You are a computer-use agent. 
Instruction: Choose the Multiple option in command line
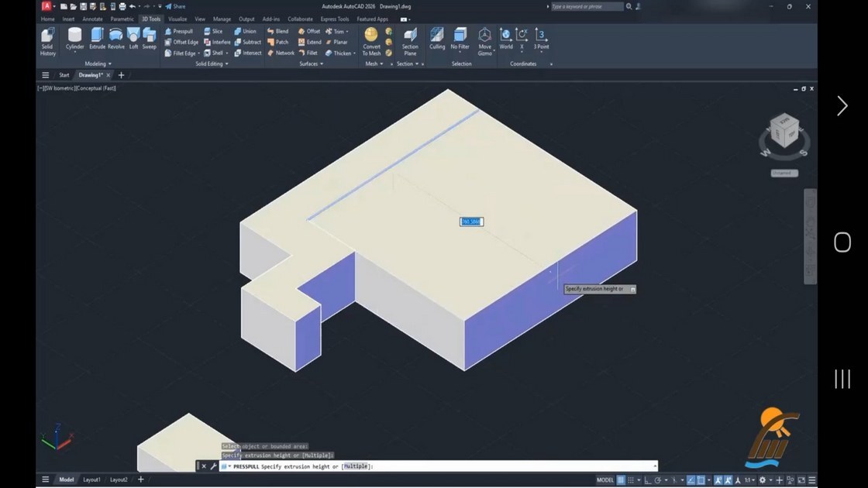[356, 466]
